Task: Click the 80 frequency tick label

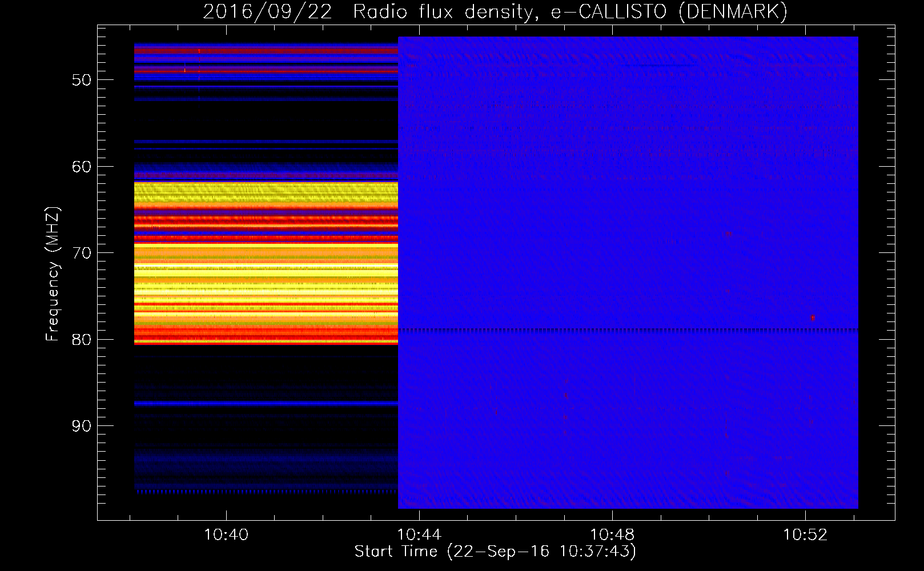Action: pyautogui.click(x=82, y=340)
